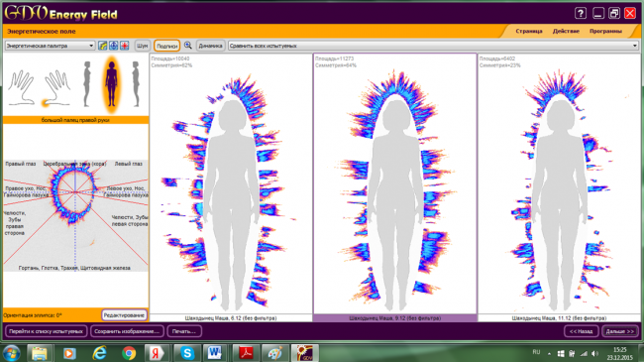644x362 pixels.
Task: Click the << Назад button
Action: (582, 331)
